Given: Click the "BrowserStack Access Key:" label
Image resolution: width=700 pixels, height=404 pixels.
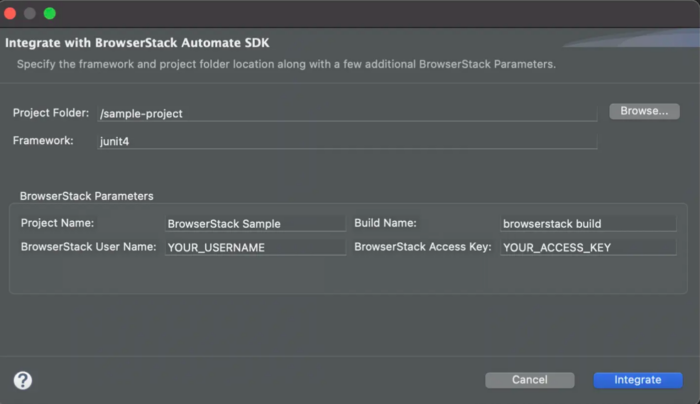Looking at the screenshot, I should tap(423, 246).
